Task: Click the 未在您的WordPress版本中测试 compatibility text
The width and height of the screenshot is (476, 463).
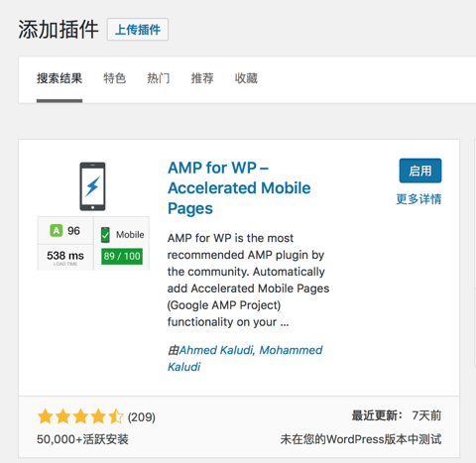Action: pyautogui.click(x=361, y=439)
